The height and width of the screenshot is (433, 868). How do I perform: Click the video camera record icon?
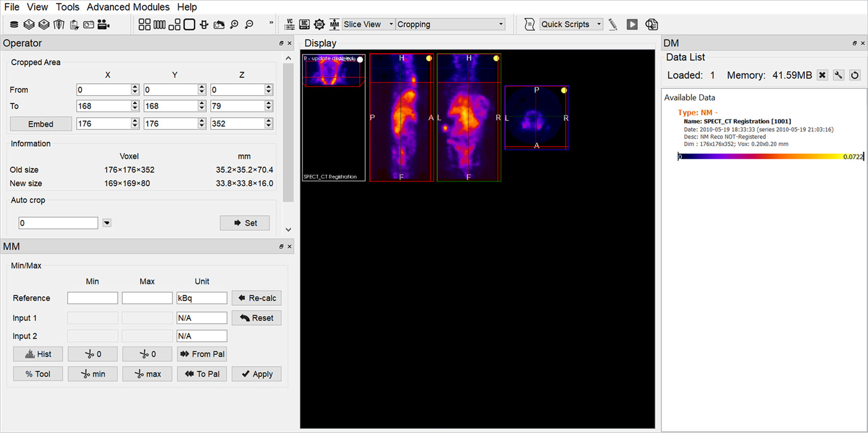pos(103,25)
